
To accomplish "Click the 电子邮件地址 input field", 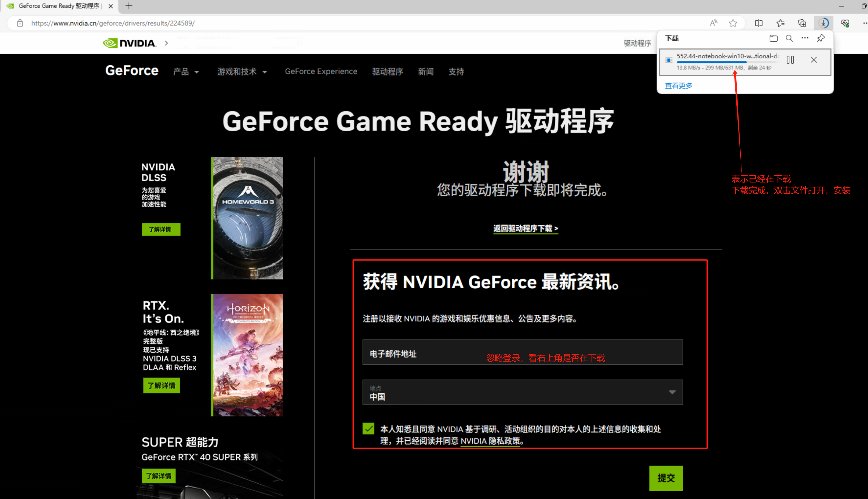I will (523, 352).
